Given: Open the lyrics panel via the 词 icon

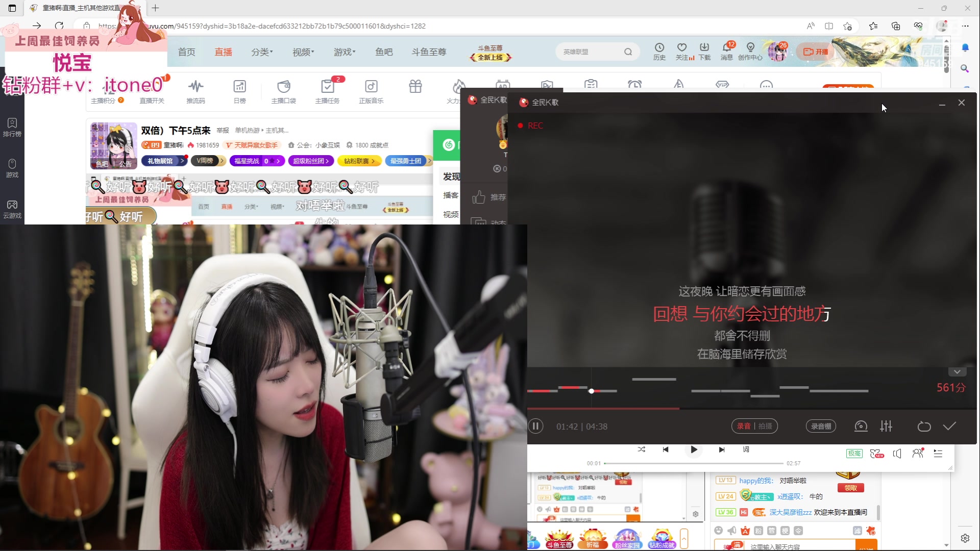Looking at the screenshot, I should pyautogui.click(x=746, y=449).
